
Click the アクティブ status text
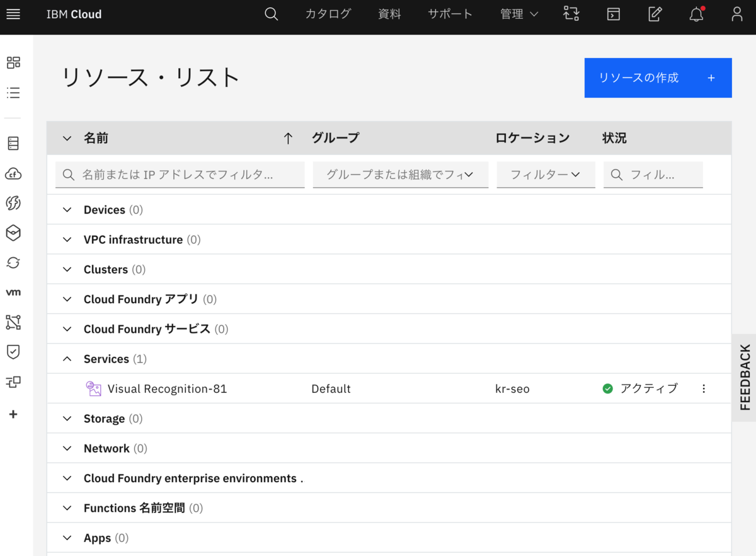(x=649, y=389)
